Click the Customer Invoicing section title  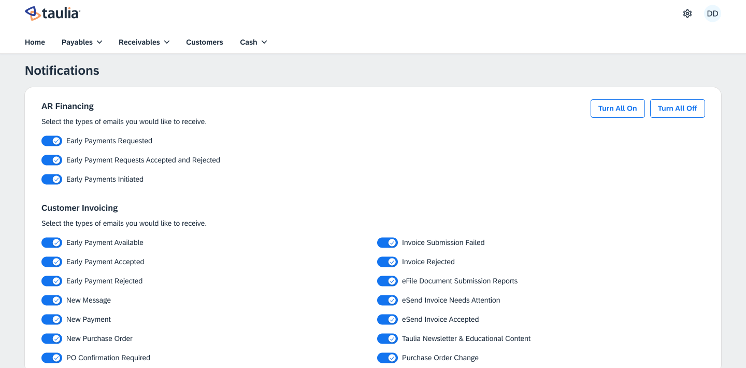point(79,208)
